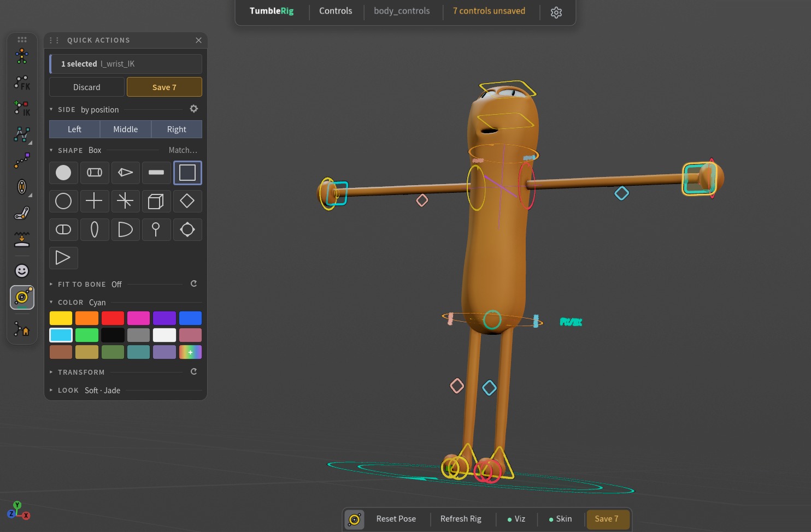The image size is (811, 532).
Task: Select the Box control shape
Action: [x=187, y=173]
